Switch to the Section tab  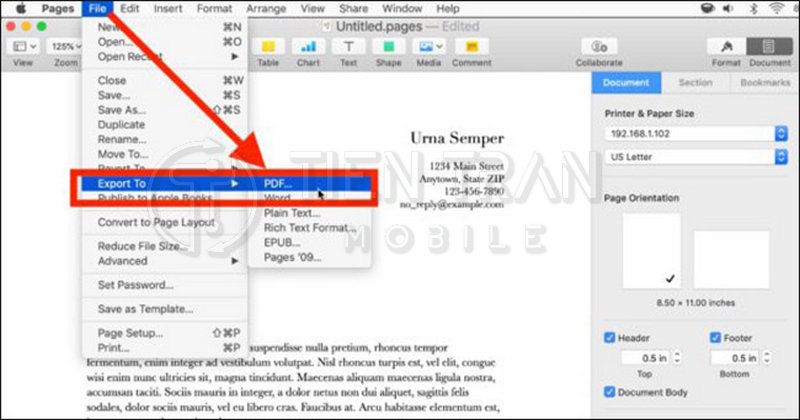(695, 83)
